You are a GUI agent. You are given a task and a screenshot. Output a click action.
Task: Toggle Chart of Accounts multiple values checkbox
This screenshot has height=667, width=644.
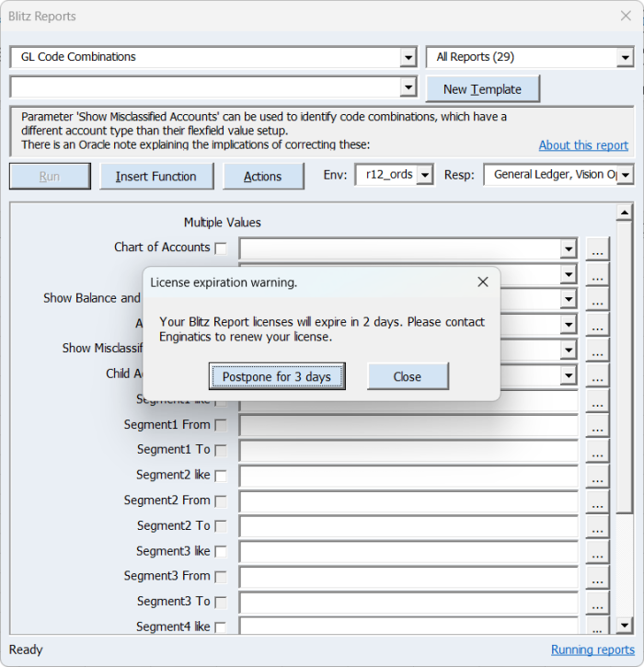pyautogui.click(x=221, y=248)
